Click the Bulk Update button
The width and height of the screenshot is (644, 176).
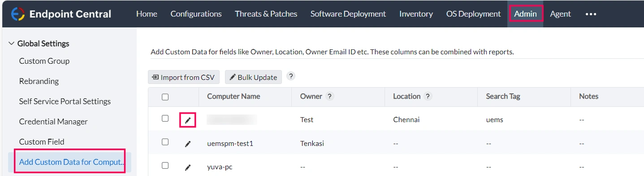point(253,77)
